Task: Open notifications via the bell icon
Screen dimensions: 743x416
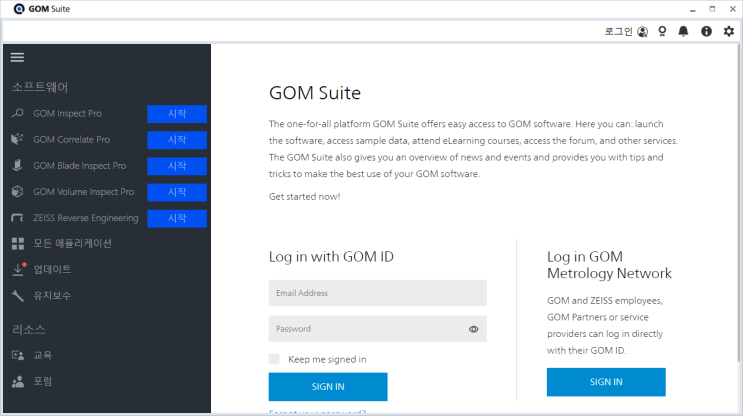Action: pos(683,31)
